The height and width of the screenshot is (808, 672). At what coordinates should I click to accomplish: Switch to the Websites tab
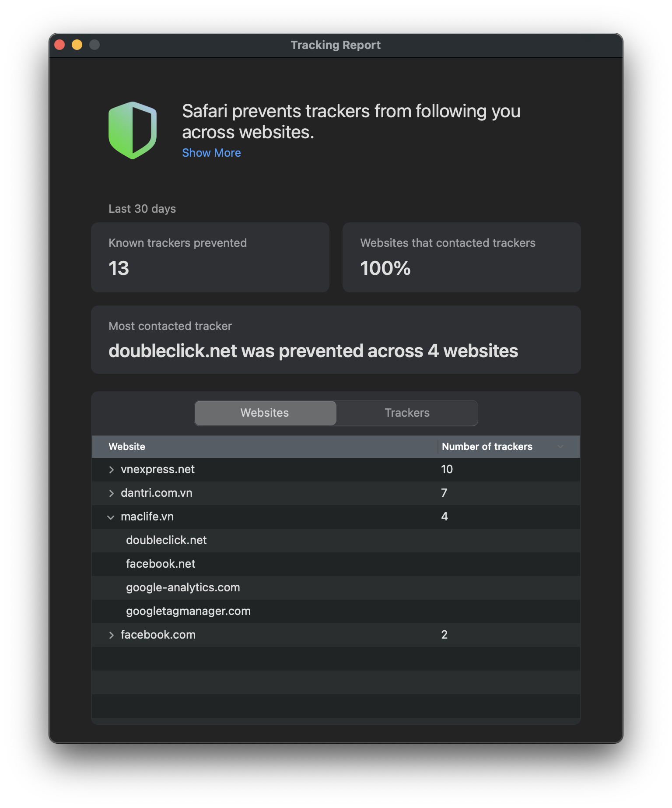(265, 413)
